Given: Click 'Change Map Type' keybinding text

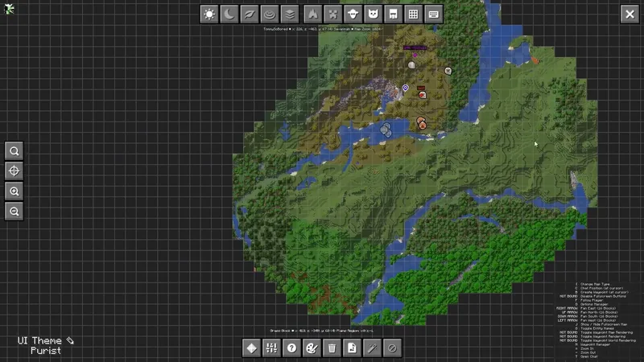Looking at the screenshot, I should tap(595, 285).
